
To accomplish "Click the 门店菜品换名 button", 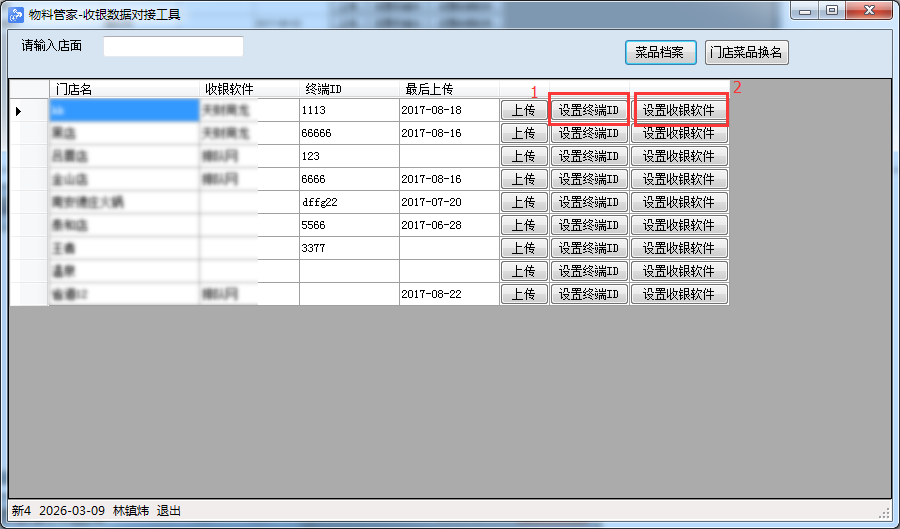I will [746, 52].
